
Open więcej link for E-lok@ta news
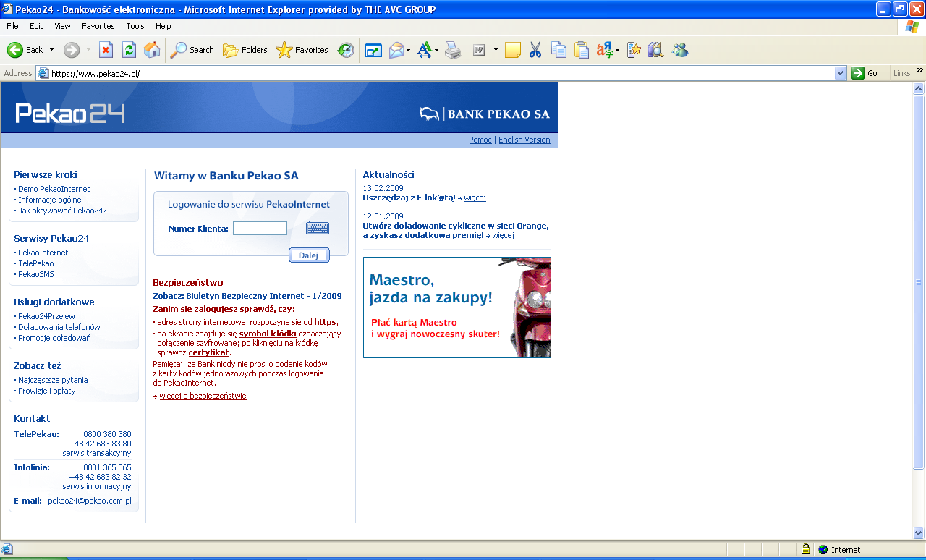(x=475, y=198)
